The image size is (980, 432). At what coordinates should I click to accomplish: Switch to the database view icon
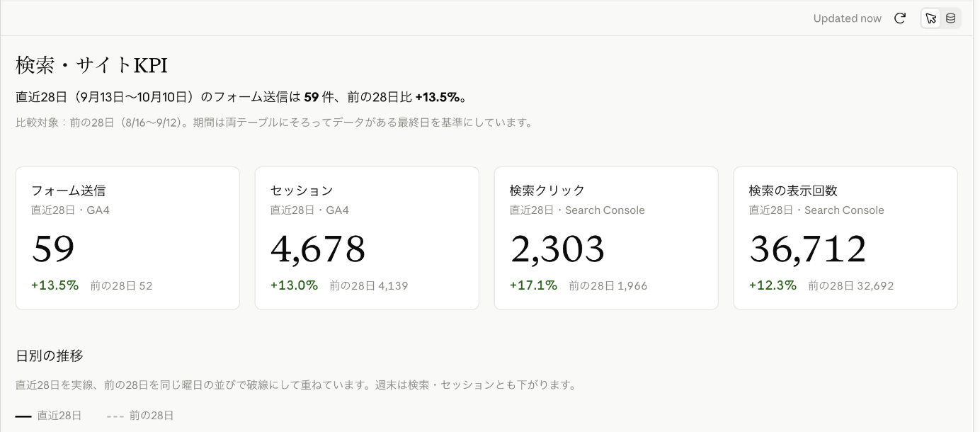click(x=950, y=18)
